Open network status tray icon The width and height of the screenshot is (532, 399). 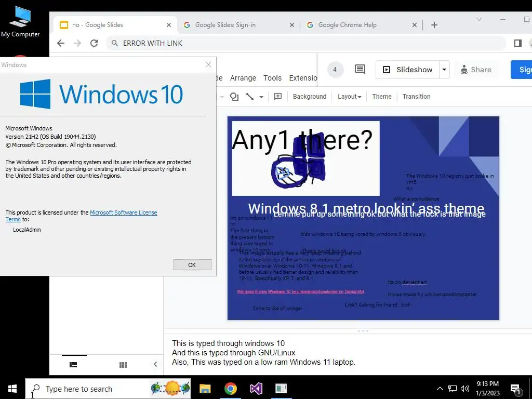click(x=453, y=389)
